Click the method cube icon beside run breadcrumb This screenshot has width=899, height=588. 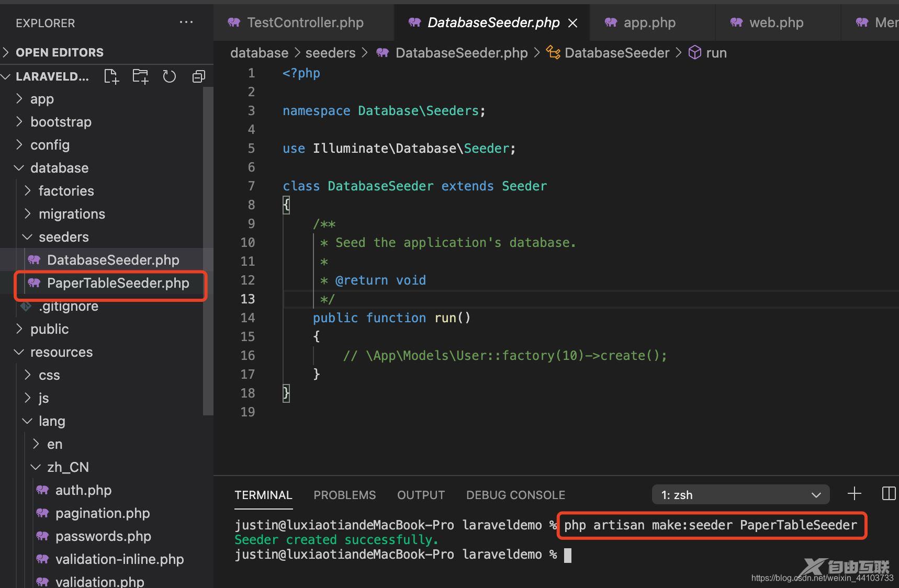[694, 52]
